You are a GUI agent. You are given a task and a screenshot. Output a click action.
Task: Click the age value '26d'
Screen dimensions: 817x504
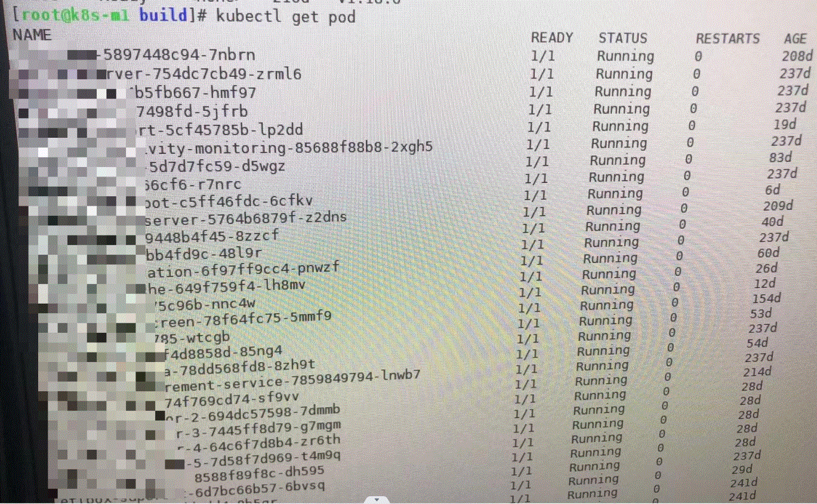coord(767,268)
